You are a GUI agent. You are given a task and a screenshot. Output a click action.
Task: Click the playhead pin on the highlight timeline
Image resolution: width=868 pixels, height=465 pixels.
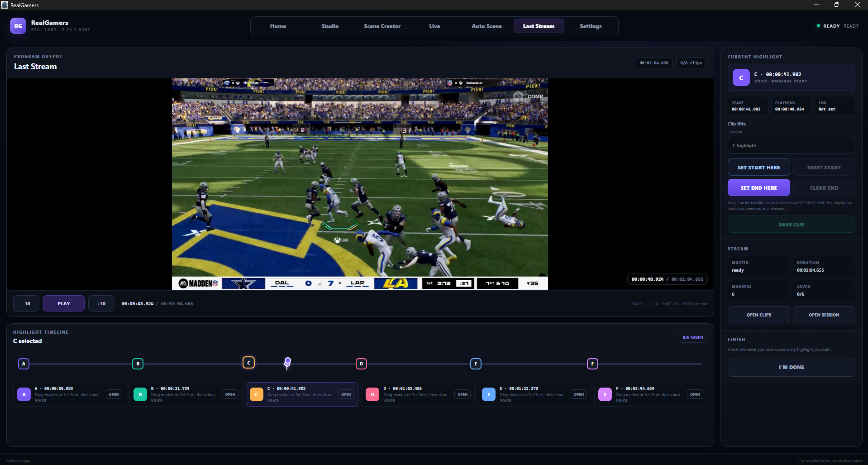click(x=287, y=362)
